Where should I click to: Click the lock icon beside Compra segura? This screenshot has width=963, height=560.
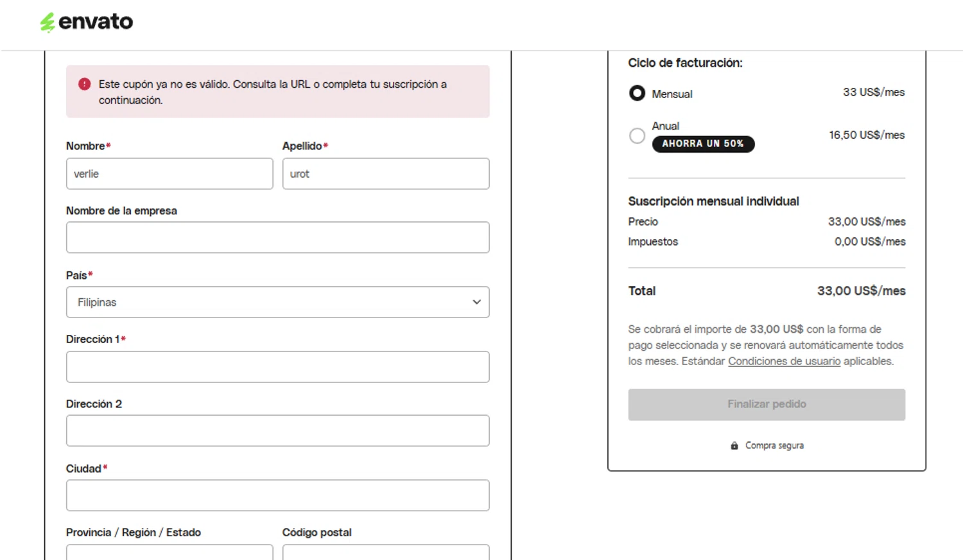click(x=734, y=445)
